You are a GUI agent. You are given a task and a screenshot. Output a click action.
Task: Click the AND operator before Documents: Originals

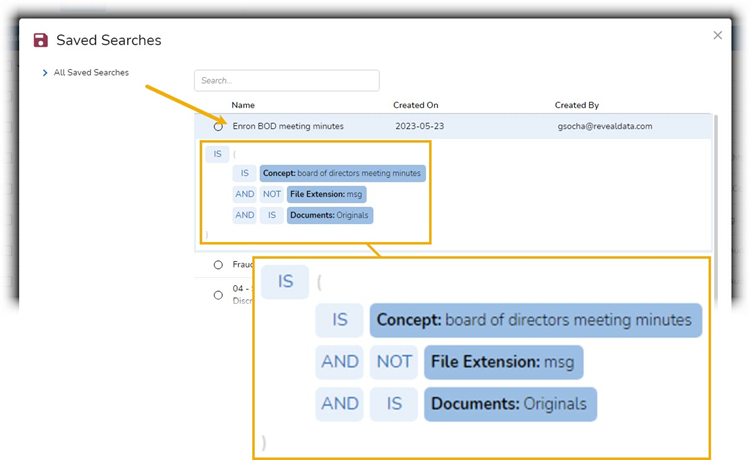tap(244, 215)
